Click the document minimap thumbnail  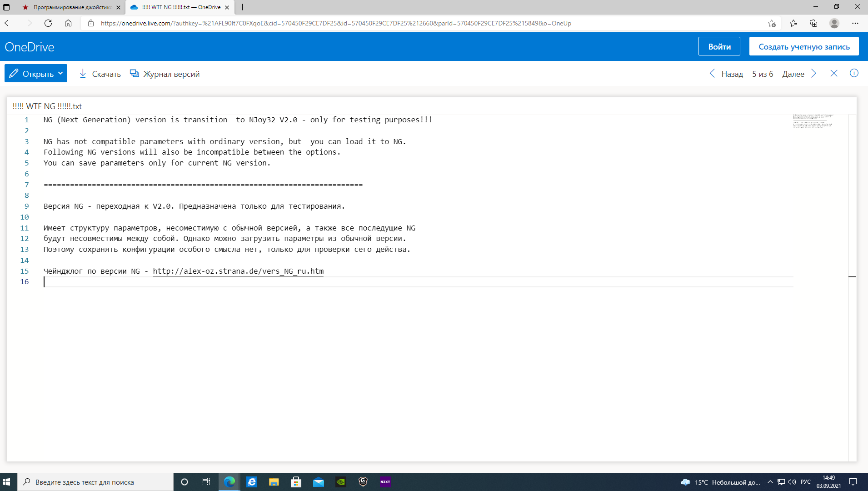click(x=813, y=121)
